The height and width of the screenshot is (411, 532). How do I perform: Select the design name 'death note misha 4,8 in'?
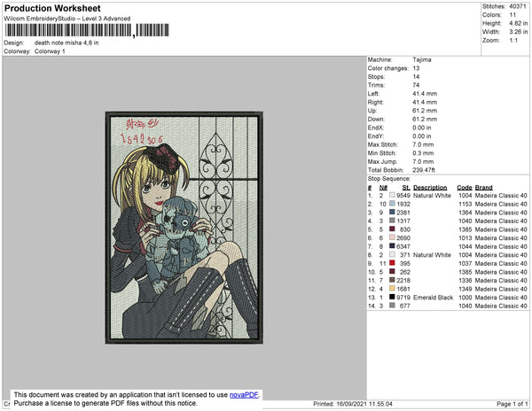66,43
